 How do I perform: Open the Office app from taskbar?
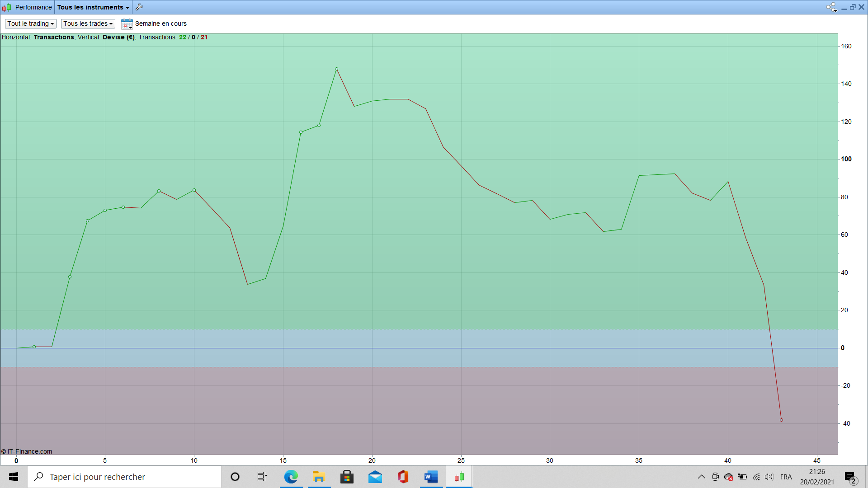click(403, 477)
